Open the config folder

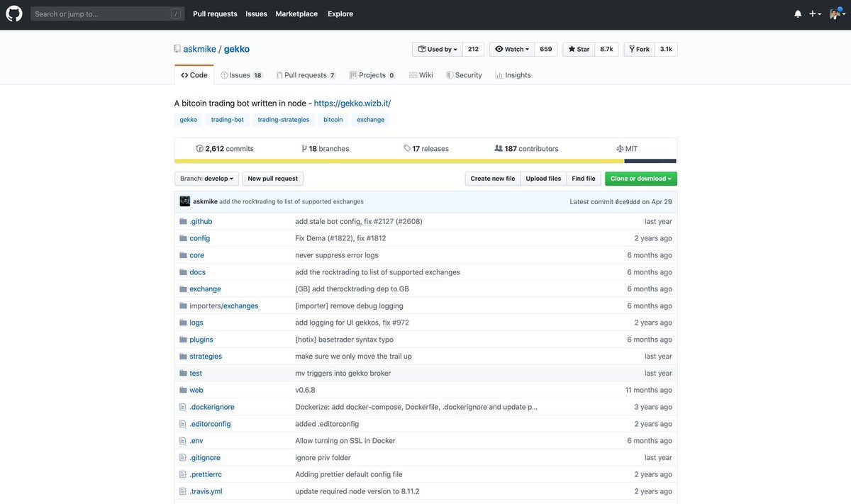tap(200, 238)
